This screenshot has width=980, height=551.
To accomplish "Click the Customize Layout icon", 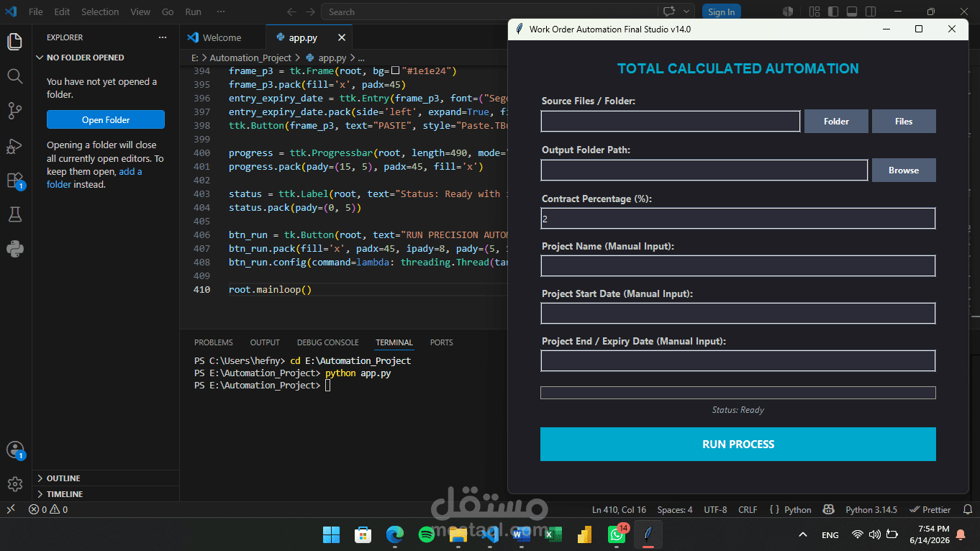I will point(815,12).
